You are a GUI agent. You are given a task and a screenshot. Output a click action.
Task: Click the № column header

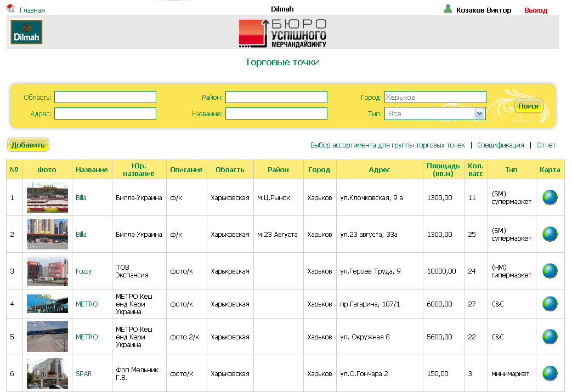(x=14, y=169)
